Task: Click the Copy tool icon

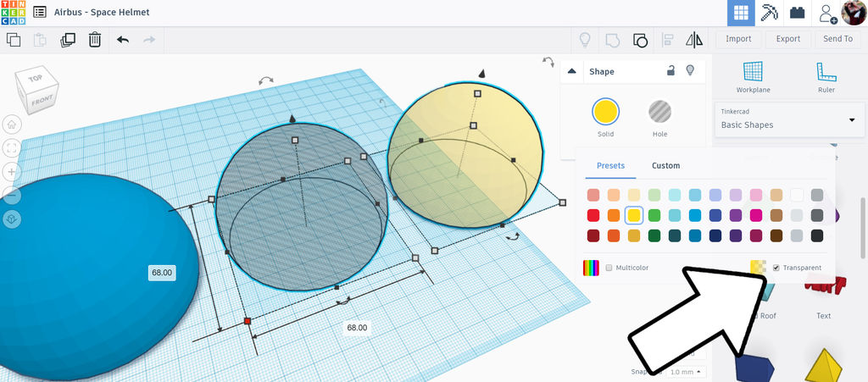Action: pos(14,39)
